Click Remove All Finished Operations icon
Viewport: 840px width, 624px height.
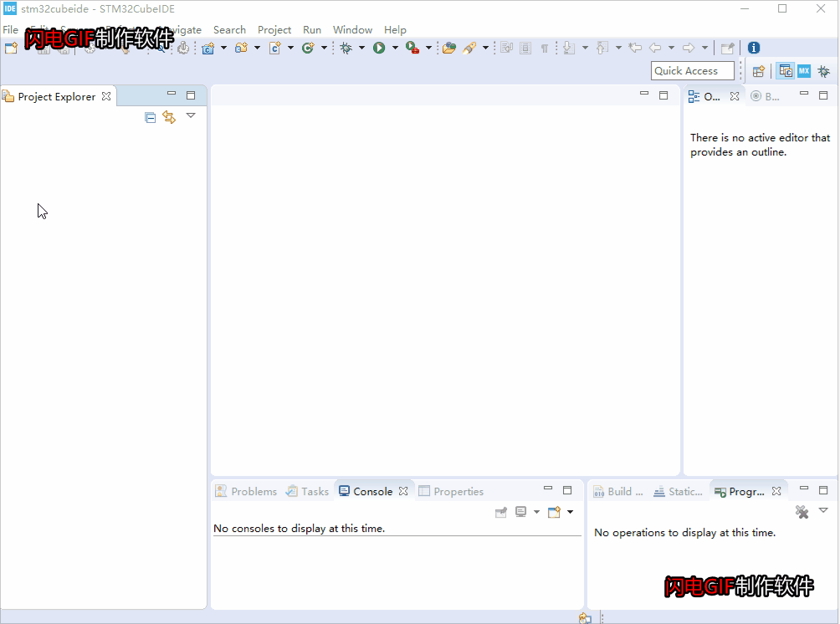pyautogui.click(x=802, y=512)
